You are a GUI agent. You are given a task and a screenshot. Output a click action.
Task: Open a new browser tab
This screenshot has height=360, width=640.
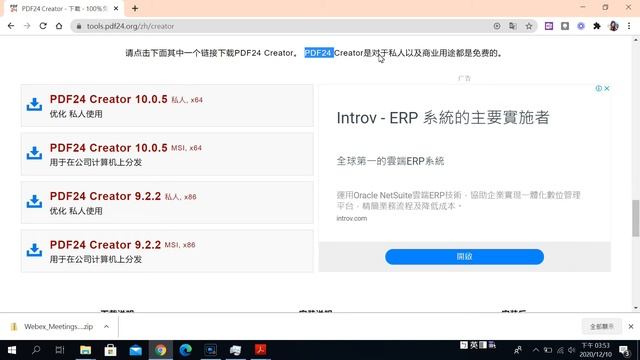coord(135,9)
